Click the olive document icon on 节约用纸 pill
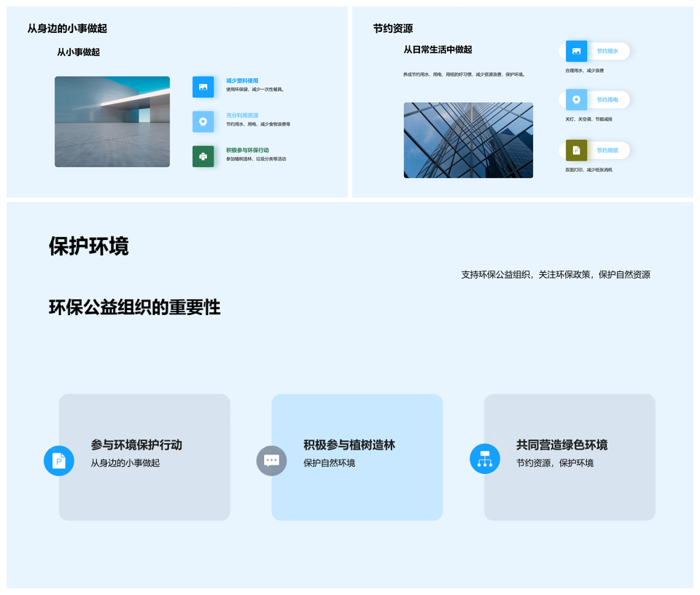This screenshot has height=595, width=700. (x=576, y=150)
